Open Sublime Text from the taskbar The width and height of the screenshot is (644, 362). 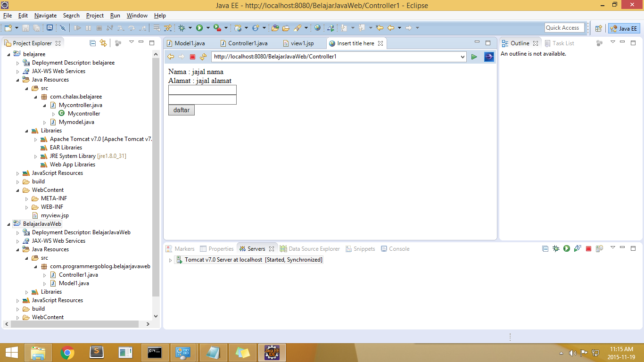[97, 352]
